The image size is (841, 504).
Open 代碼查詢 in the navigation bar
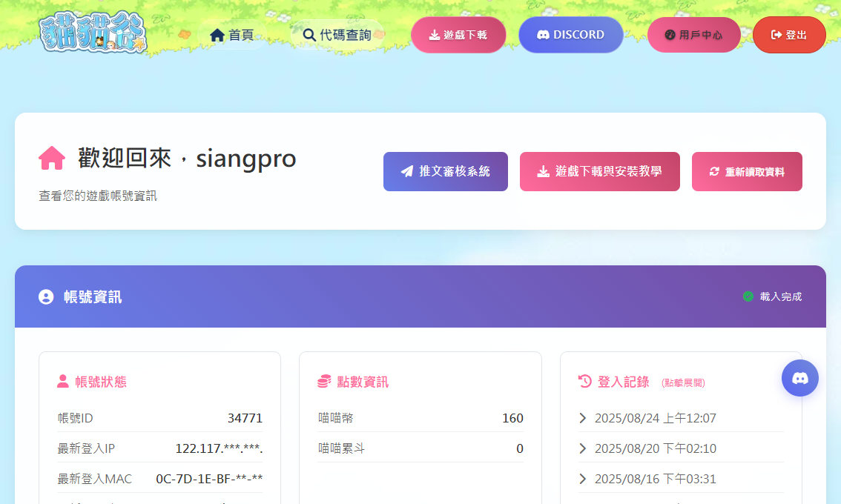[x=337, y=35]
